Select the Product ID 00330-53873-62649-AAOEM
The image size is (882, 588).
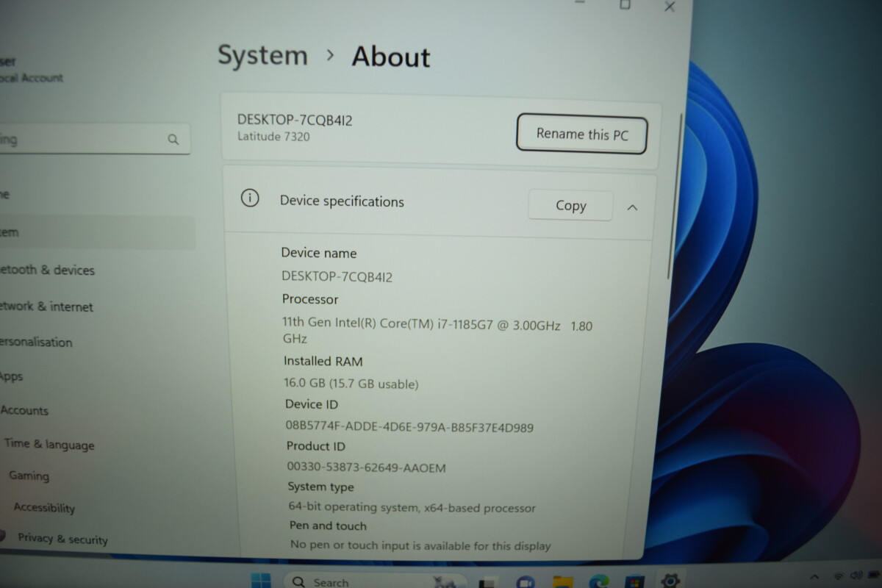366,467
